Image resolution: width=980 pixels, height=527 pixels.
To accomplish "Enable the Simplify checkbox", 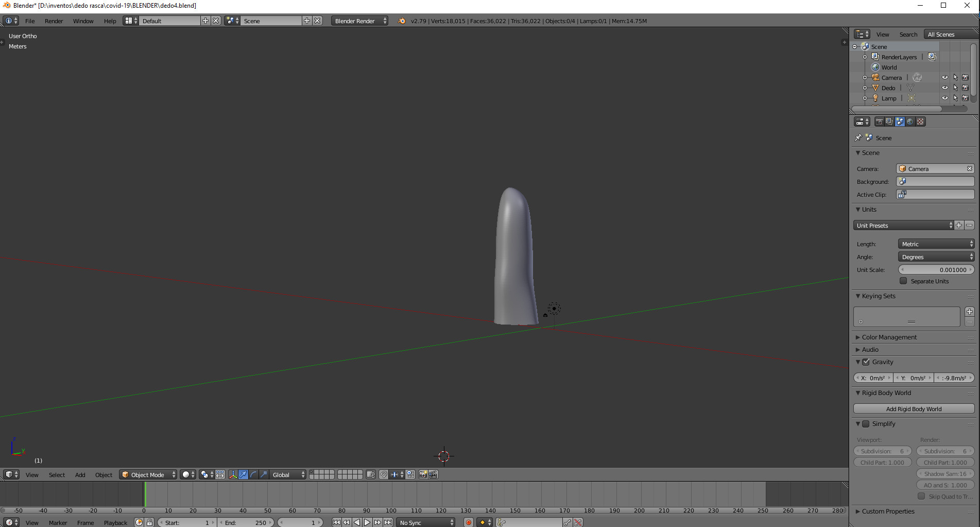I will tap(866, 423).
